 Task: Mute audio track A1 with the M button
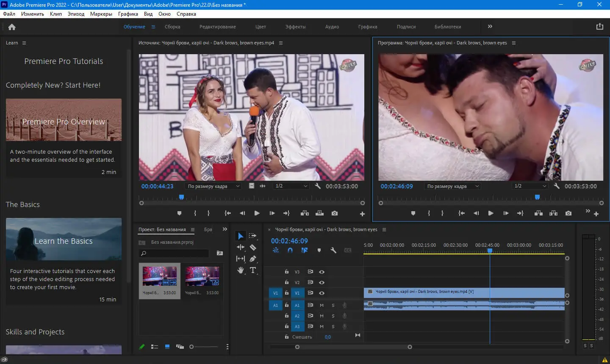(321, 305)
